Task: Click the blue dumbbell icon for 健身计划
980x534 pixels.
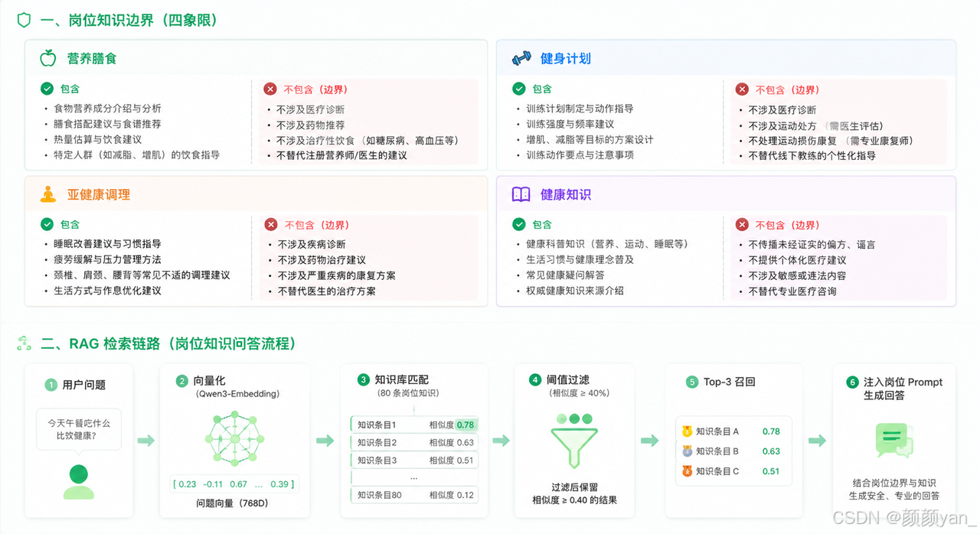Action: [x=521, y=58]
